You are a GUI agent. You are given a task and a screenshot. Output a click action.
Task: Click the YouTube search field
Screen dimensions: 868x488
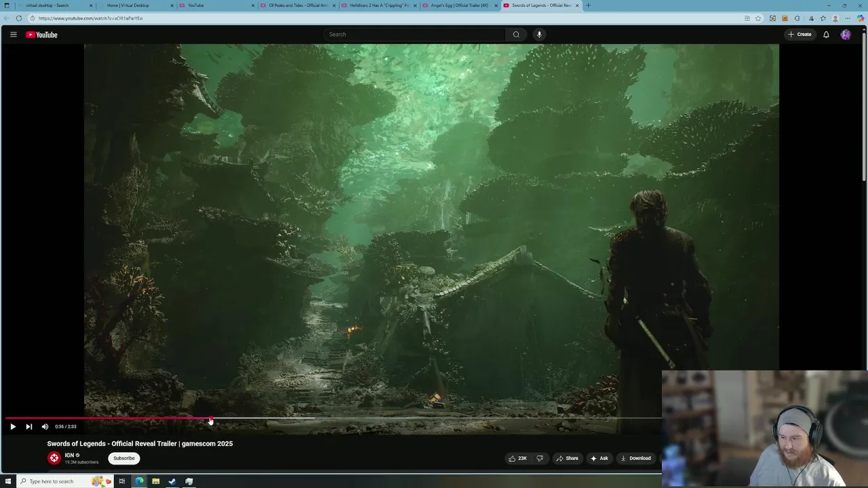(x=414, y=35)
